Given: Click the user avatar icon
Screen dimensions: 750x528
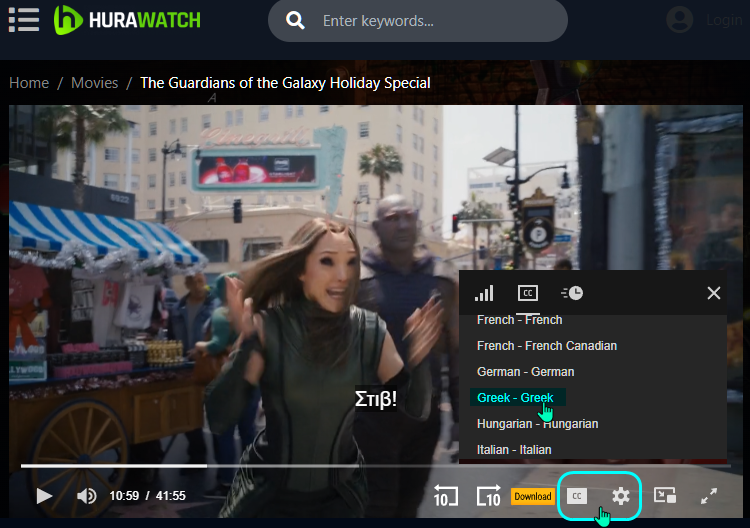Looking at the screenshot, I should click(x=679, y=20).
